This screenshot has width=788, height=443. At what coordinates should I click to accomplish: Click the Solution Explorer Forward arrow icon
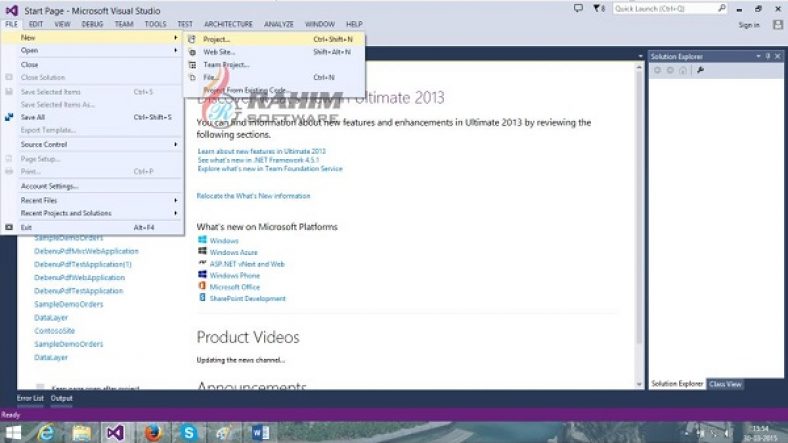click(670, 70)
